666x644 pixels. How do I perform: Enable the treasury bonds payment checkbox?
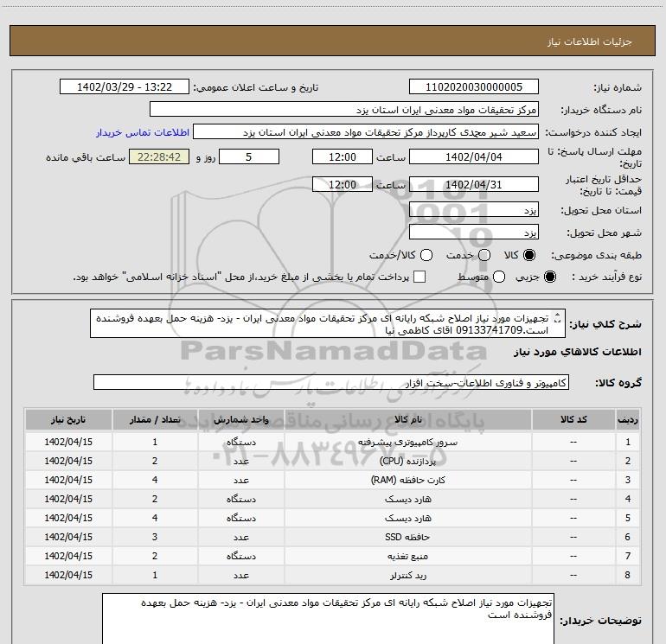pyautogui.click(x=419, y=277)
